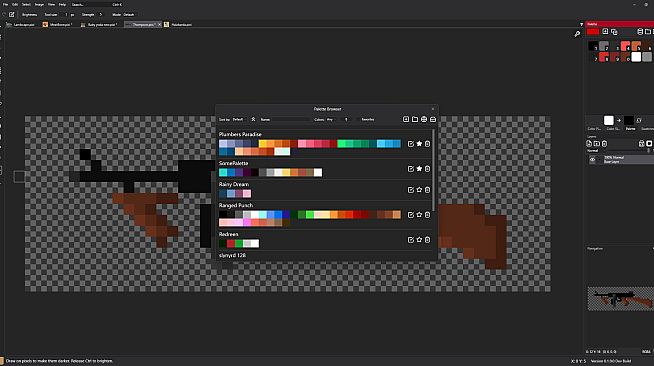Select white swatch in palette panel

[636, 57]
